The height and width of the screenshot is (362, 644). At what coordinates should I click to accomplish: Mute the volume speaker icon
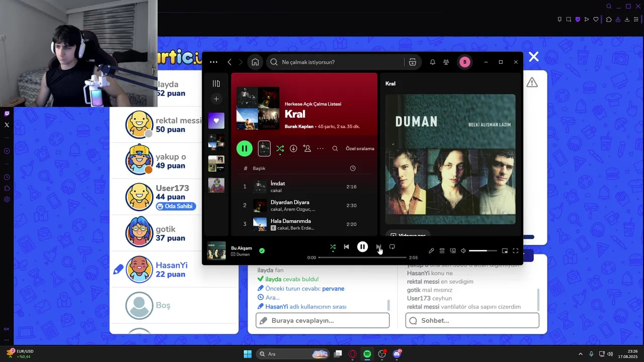(463, 251)
